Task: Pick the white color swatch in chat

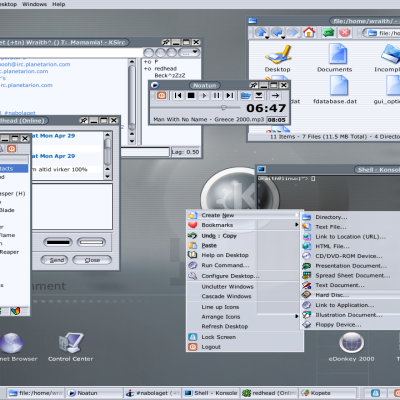Action: pyautogui.click(x=91, y=242)
